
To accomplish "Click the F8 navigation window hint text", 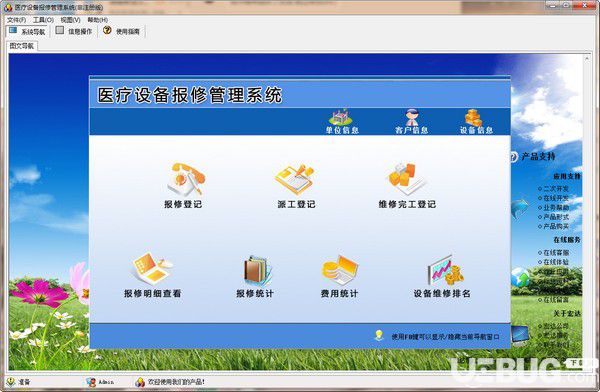I will pyautogui.click(x=445, y=337).
